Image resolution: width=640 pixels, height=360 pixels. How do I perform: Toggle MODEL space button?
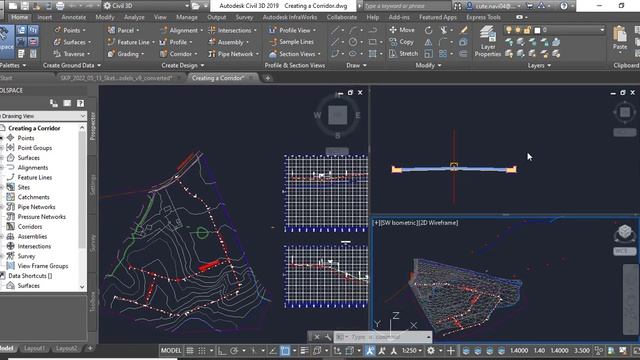coord(171,351)
